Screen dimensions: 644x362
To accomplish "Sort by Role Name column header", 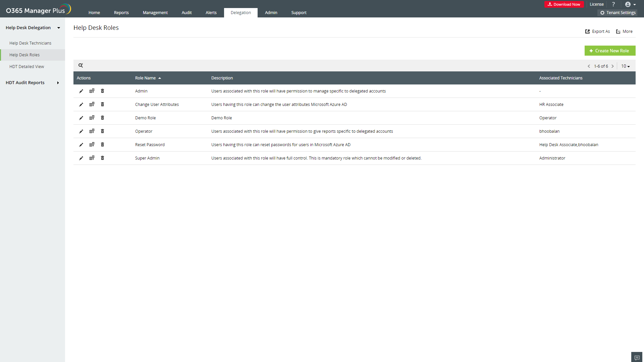I will (x=146, y=78).
